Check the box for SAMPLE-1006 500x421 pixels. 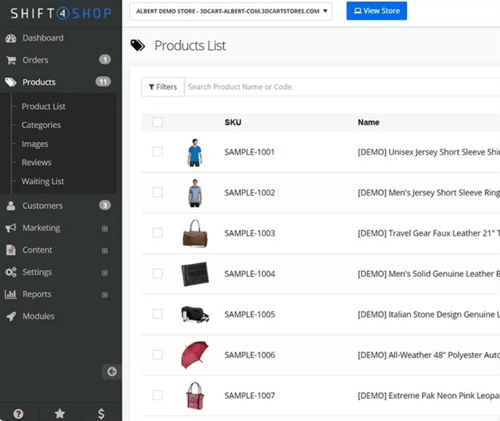[158, 354]
